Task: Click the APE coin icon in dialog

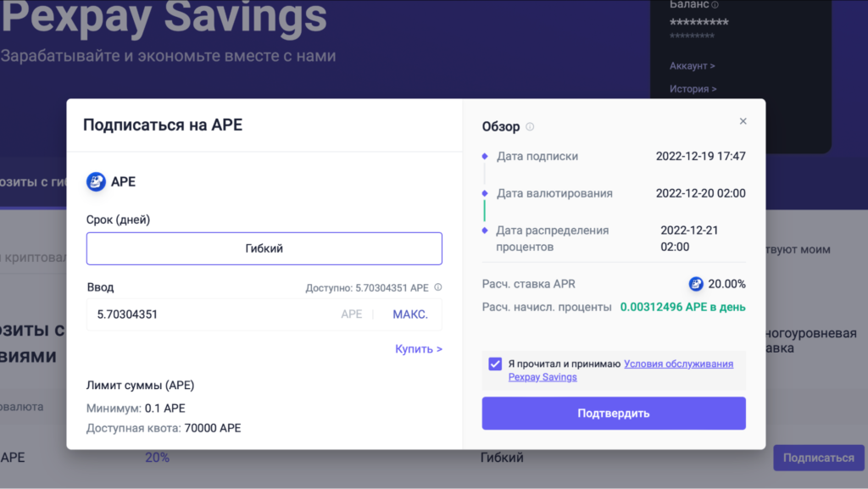Action: [x=96, y=181]
